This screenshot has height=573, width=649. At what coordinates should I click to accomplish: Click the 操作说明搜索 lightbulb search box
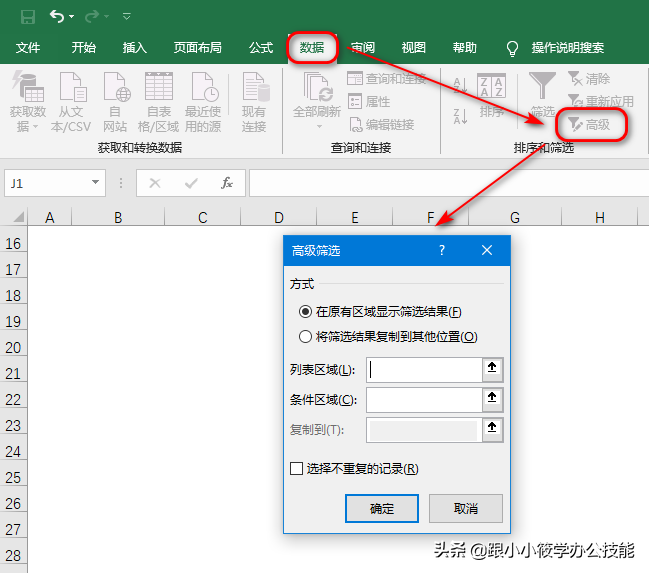pyautogui.click(x=555, y=48)
